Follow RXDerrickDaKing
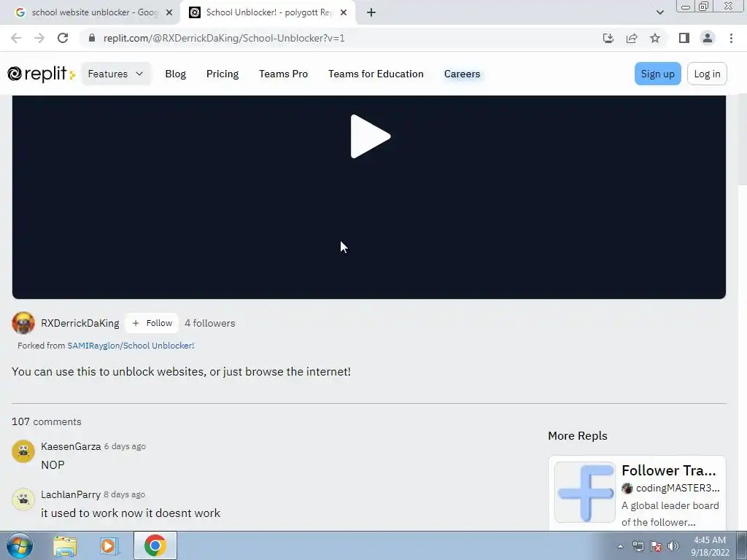Screen dimensions: 747x560 tap(152, 323)
